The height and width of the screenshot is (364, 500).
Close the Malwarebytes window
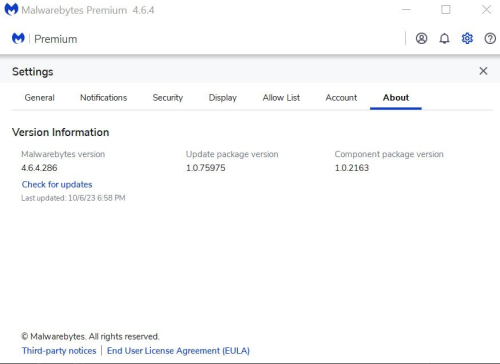pos(486,10)
